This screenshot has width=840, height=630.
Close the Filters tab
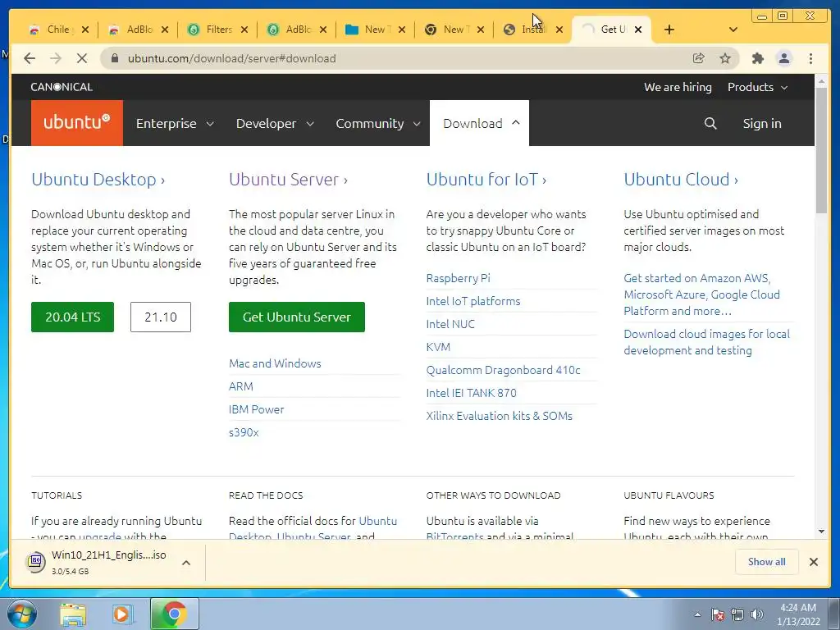pos(244,30)
